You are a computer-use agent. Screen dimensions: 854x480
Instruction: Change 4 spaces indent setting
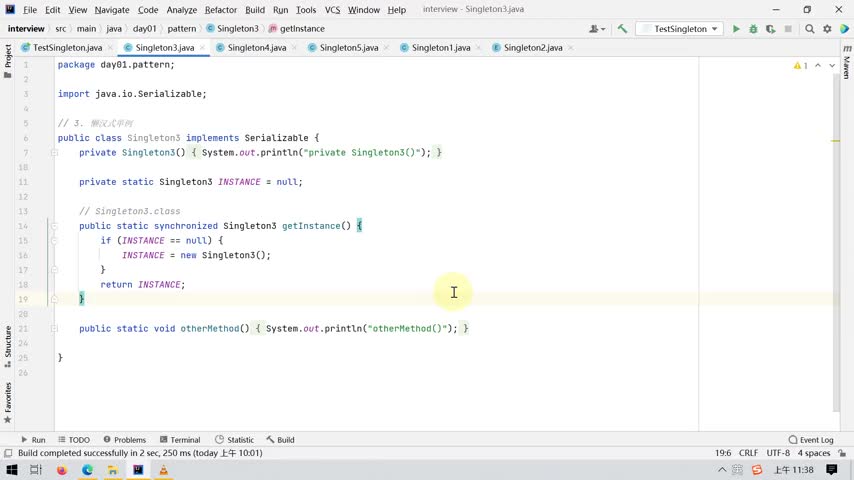point(814,453)
